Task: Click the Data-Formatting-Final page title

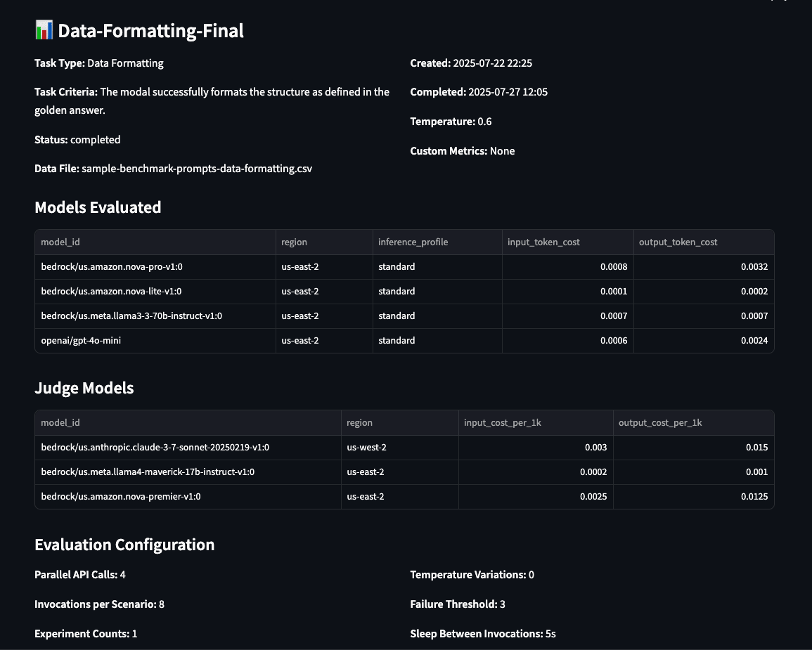Action: (150, 31)
